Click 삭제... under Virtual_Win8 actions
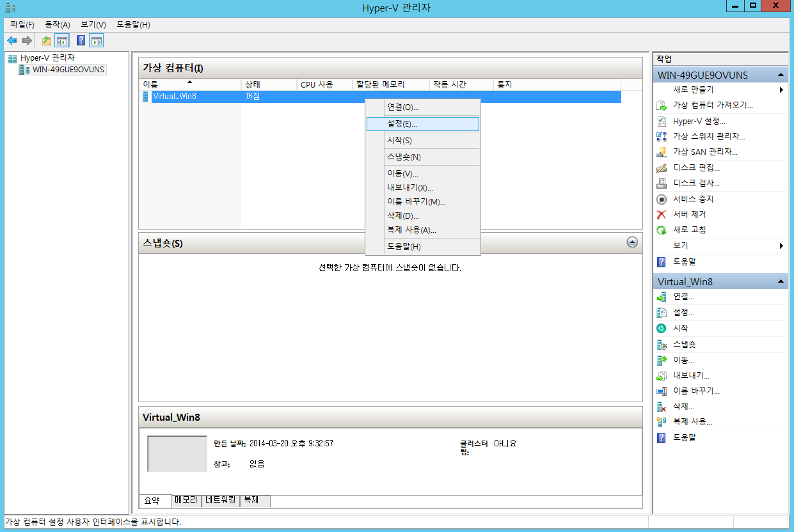 (720, 406)
